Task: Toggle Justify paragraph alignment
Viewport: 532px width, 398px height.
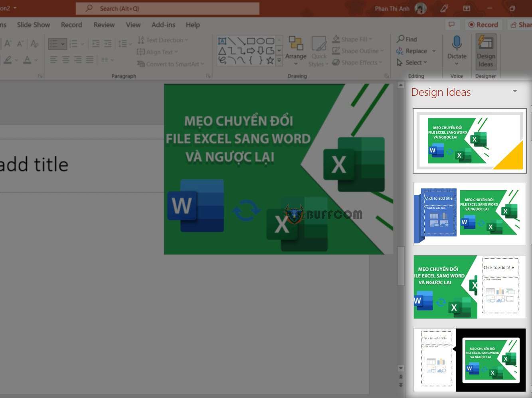Action: pyautogui.click(x=90, y=60)
